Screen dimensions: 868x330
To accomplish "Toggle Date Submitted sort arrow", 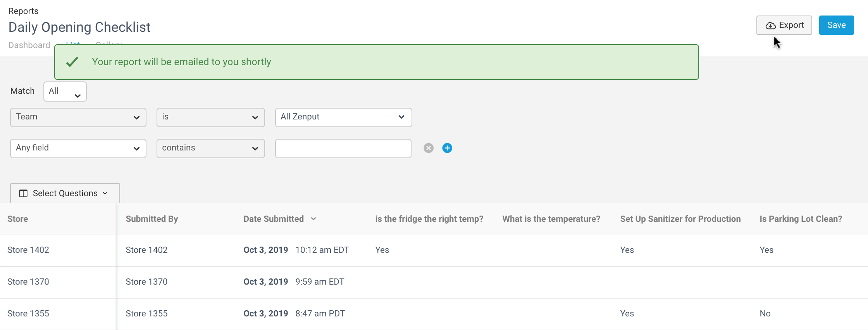I will 313,219.
